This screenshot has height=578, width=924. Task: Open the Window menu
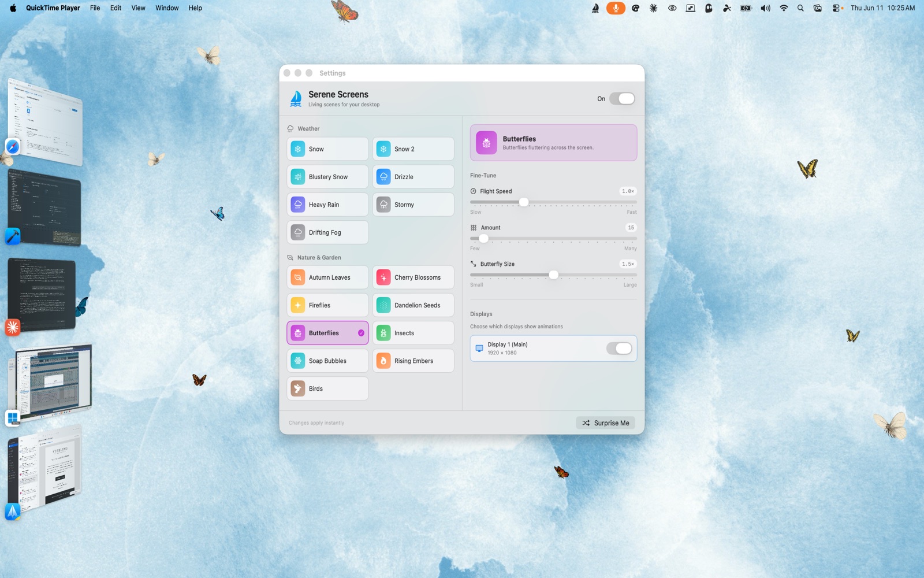[x=167, y=8]
